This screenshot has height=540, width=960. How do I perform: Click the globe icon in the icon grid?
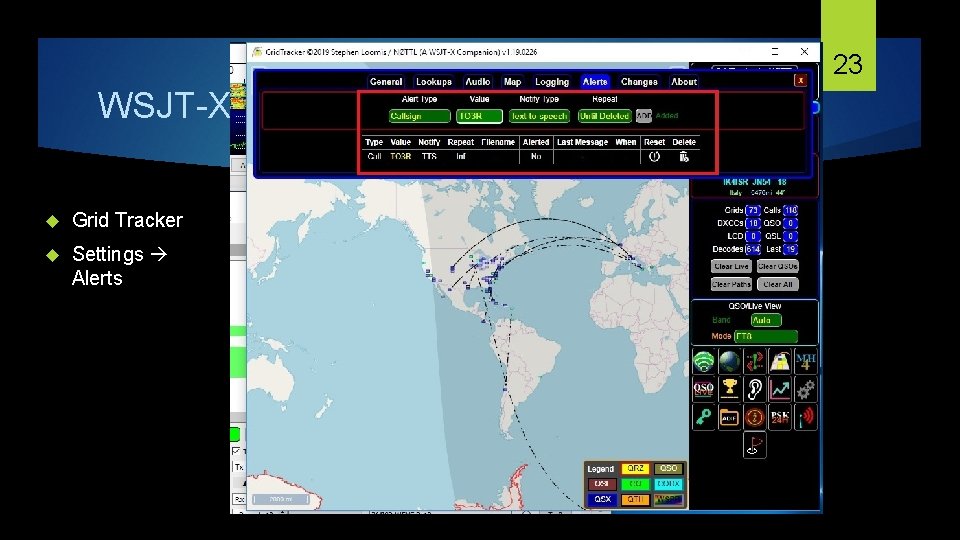coord(729,362)
